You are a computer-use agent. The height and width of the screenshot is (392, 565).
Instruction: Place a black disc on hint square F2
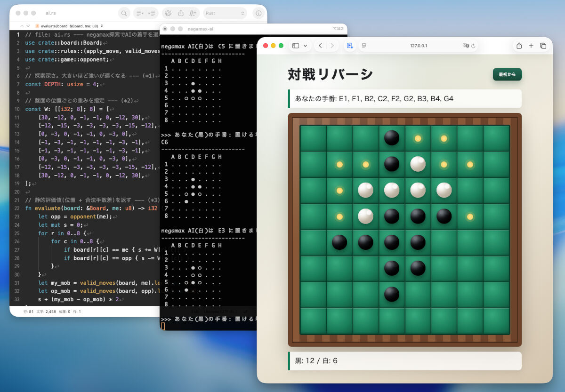click(444, 164)
